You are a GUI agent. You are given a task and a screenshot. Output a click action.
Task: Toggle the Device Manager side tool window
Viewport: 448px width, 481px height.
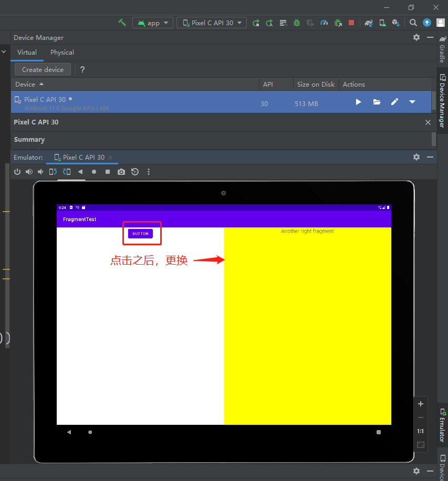click(442, 101)
